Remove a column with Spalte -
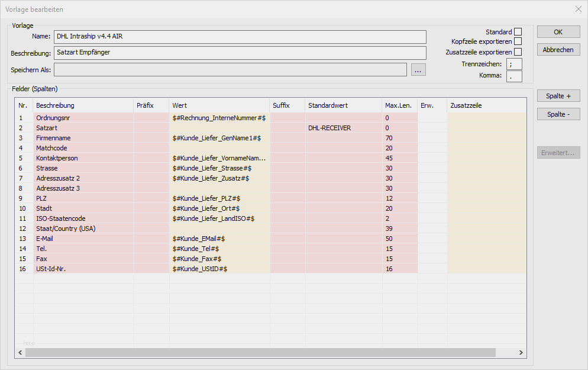 558,114
